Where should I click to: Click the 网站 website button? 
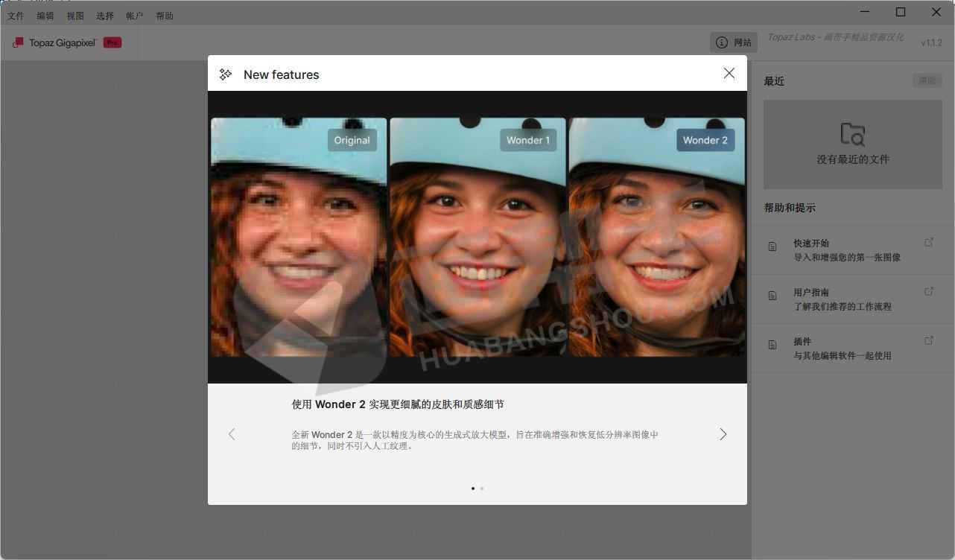(734, 42)
